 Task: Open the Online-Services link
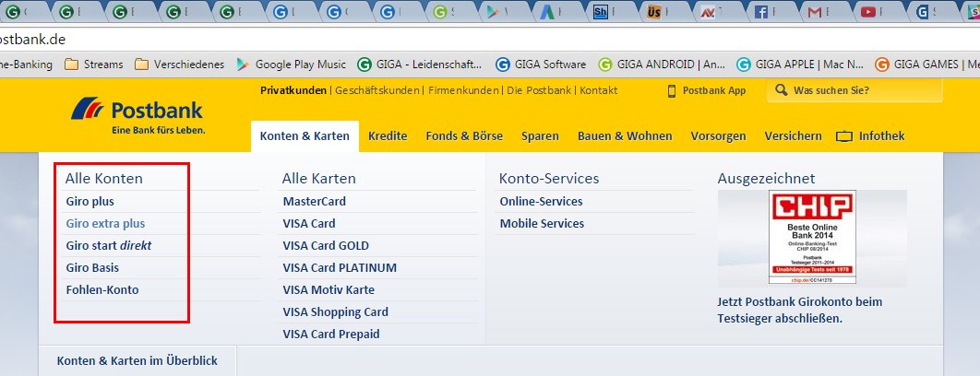click(x=542, y=202)
